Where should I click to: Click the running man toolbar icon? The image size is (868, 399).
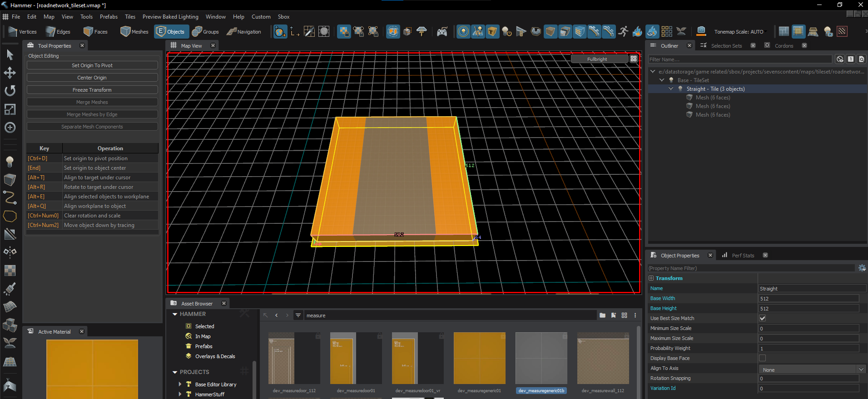pos(623,31)
